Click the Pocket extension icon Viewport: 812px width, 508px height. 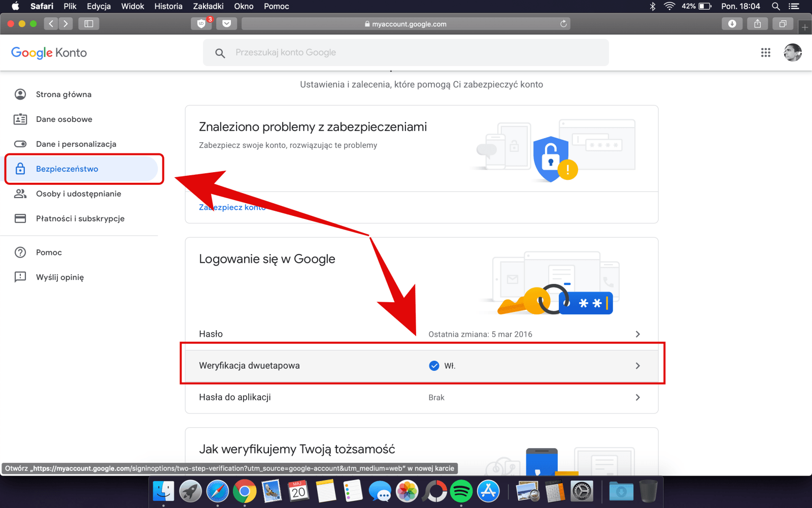(227, 23)
